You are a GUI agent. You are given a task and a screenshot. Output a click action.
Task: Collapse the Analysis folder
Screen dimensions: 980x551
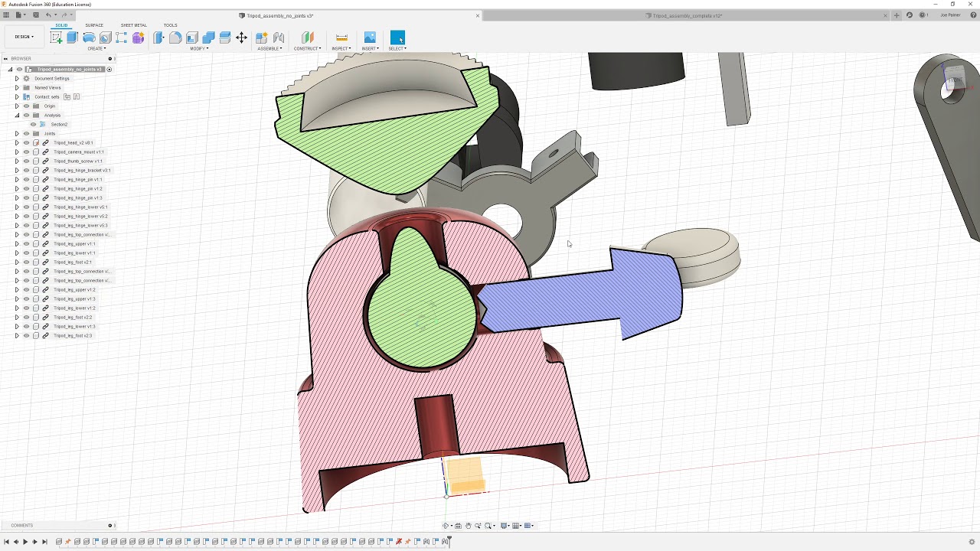point(17,115)
